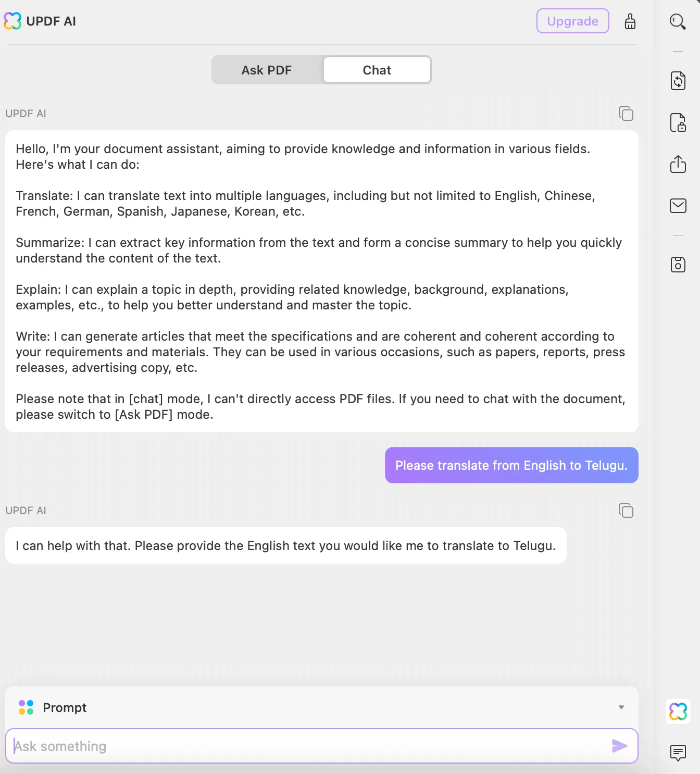The image size is (700, 774).
Task: Copy the first UPDF AI message
Action: click(x=626, y=114)
